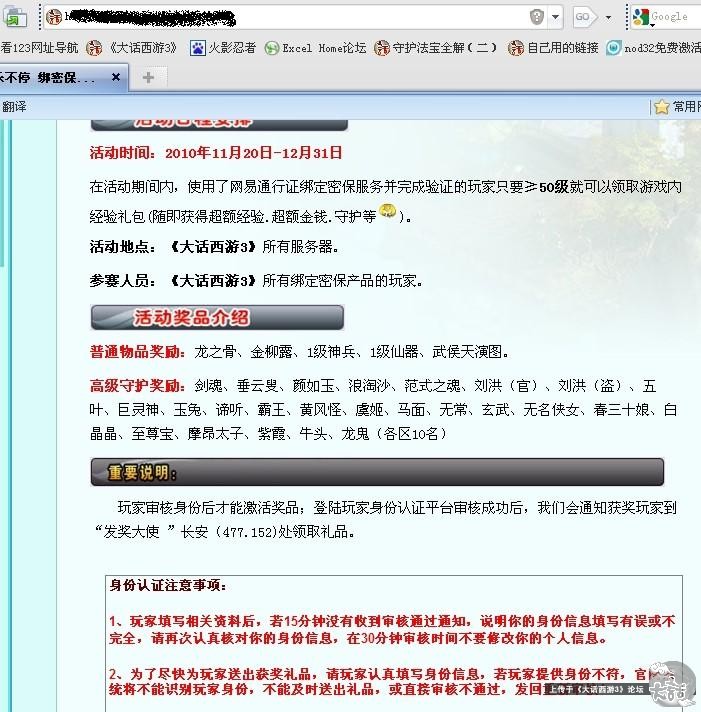Image resolution: width=701 pixels, height=712 pixels.
Task: Click the 各区10名 text
Action: pyautogui.click(x=411, y=434)
